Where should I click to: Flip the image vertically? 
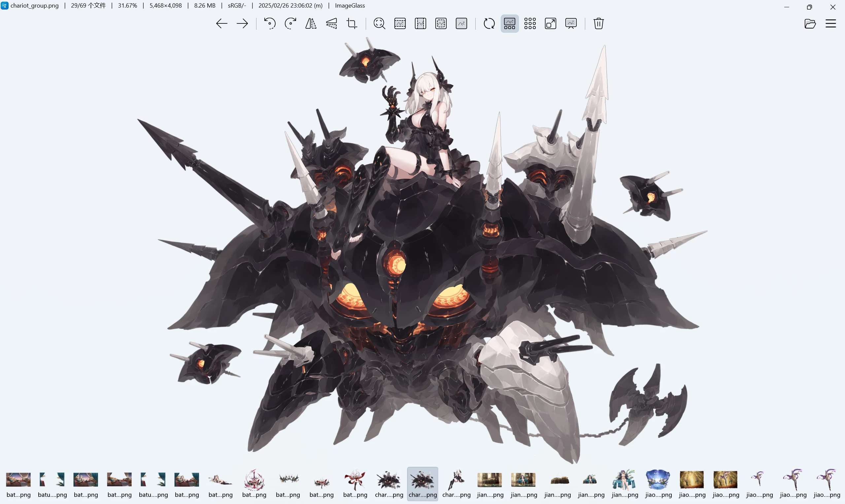(x=332, y=23)
